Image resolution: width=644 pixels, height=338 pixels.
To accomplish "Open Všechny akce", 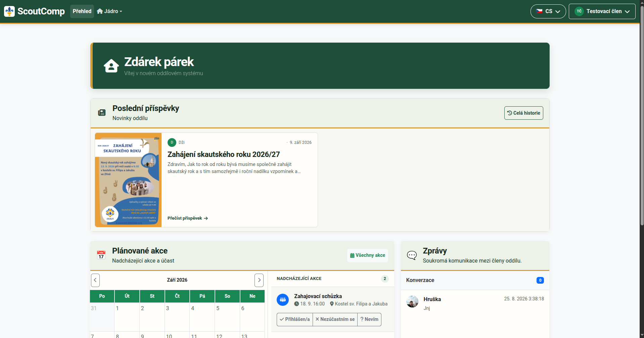I will tap(368, 256).
